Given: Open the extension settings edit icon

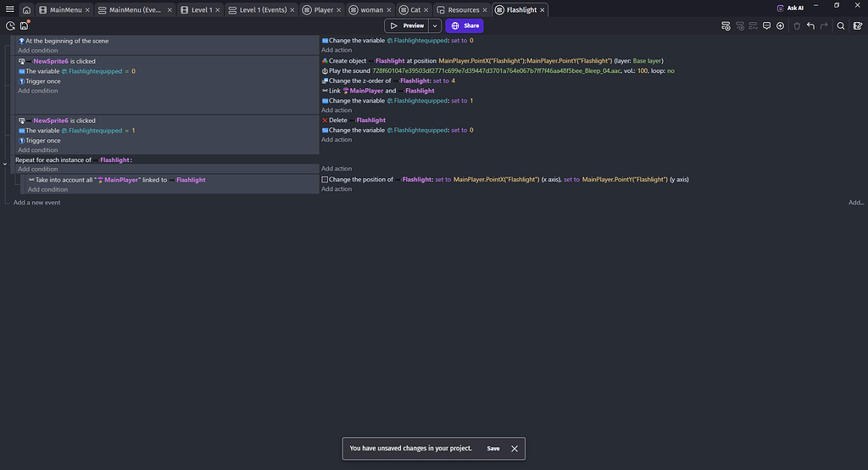Looking at the screenshot, I should tap(858, 26).
